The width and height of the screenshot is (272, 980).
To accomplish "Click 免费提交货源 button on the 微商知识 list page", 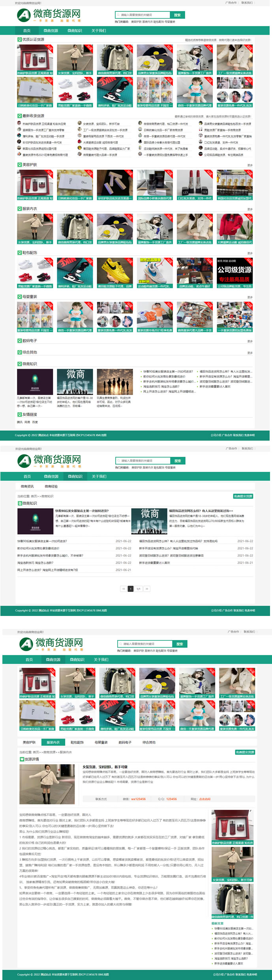I will 243,496.
